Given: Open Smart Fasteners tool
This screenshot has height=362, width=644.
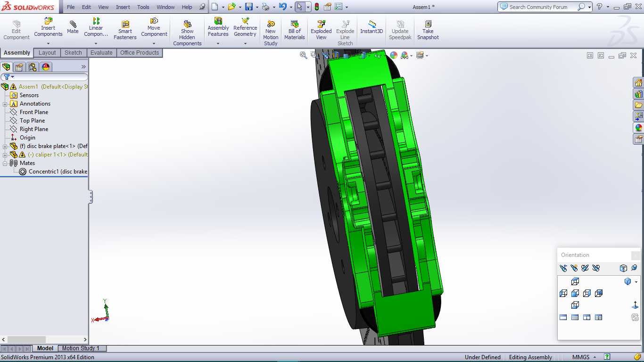Looking at the screenshot, I should point(125,30).
